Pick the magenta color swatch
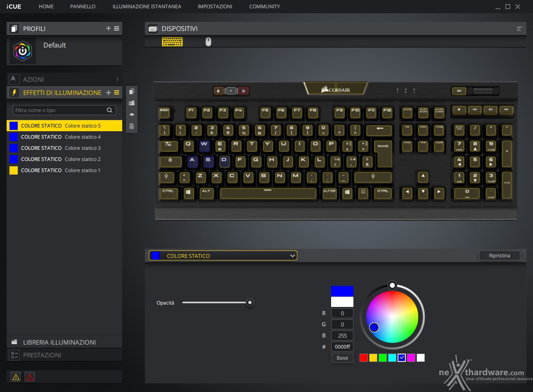Screen dimensions: 533x392 point(411,358)
